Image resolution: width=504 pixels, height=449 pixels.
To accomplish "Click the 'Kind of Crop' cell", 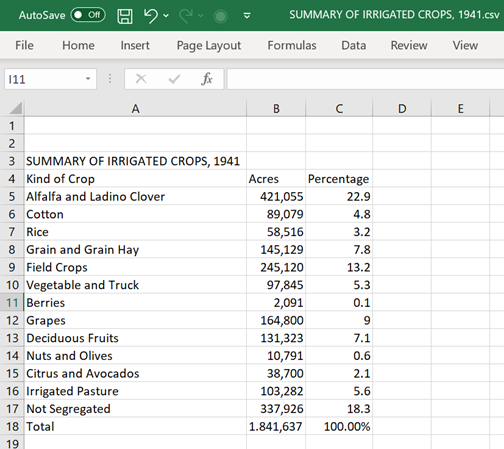I will (x=135, y=179).
